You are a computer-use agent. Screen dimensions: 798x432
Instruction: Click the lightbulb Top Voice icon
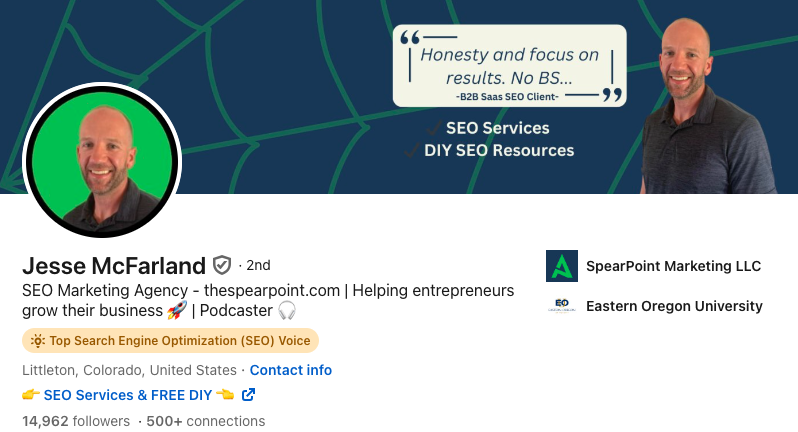38,340
